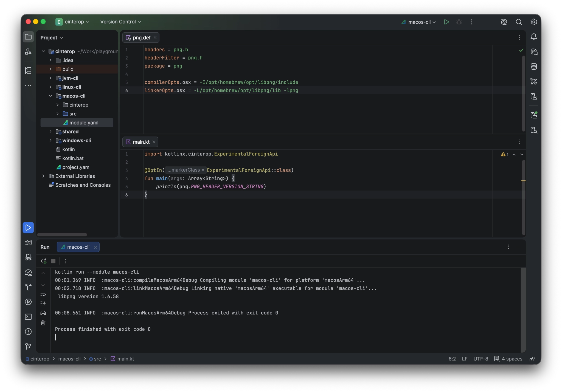Viewport: 562px width, 392px height.
Task: Click the main.kt editor vertical scrollbar
Action: pyautogui.click(x=524, y=197)
